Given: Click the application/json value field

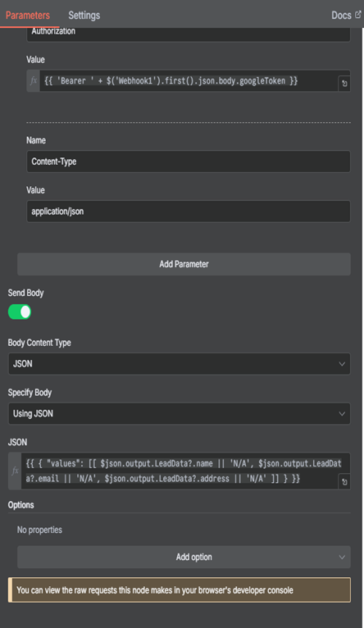Looking at the screenshot, I should (x=189, y=212).
